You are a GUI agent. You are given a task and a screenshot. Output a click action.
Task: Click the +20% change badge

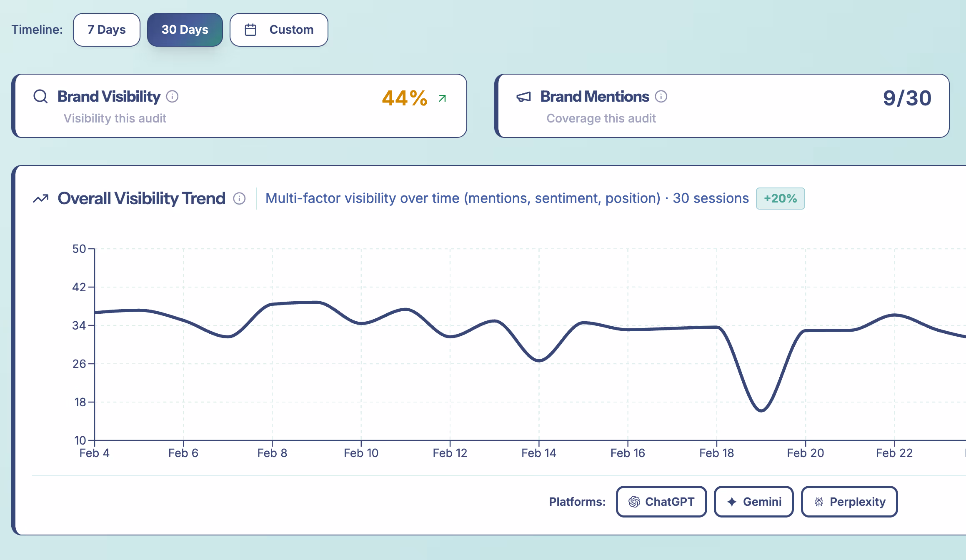pos(780,198)
